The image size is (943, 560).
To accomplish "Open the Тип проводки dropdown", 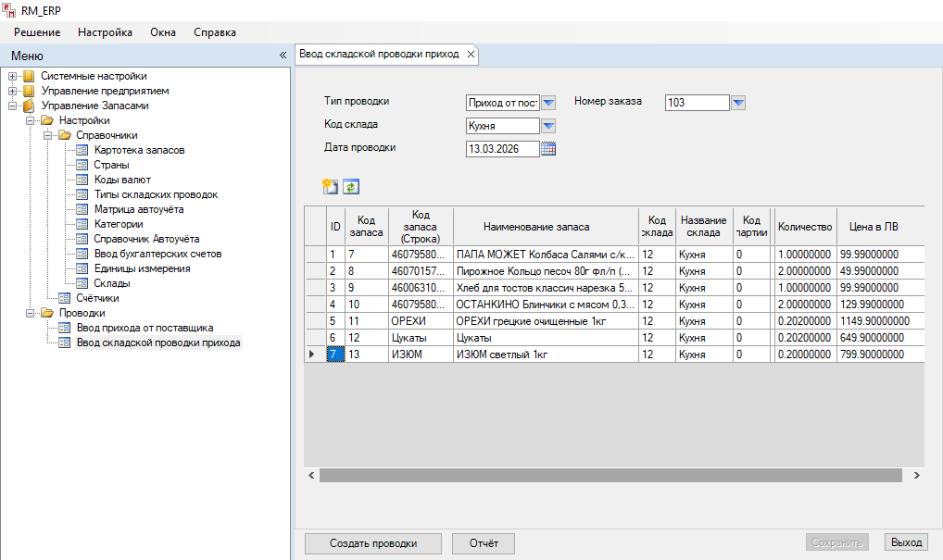I will coord(547,103).
